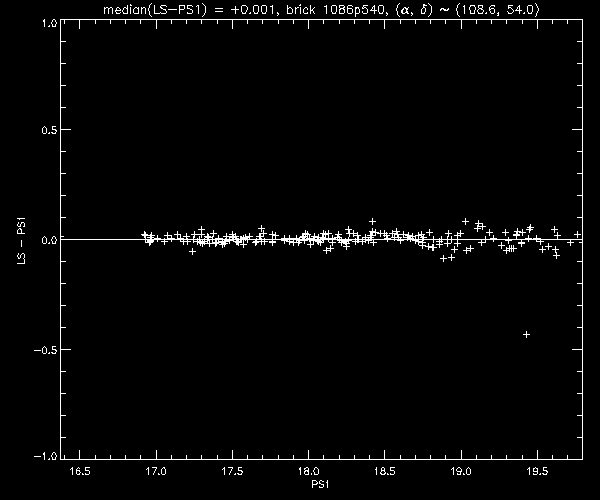Viewport: 600px width, 500px height.
Task: Click the y-axis tick label '−0.5'
Action: 46,350
